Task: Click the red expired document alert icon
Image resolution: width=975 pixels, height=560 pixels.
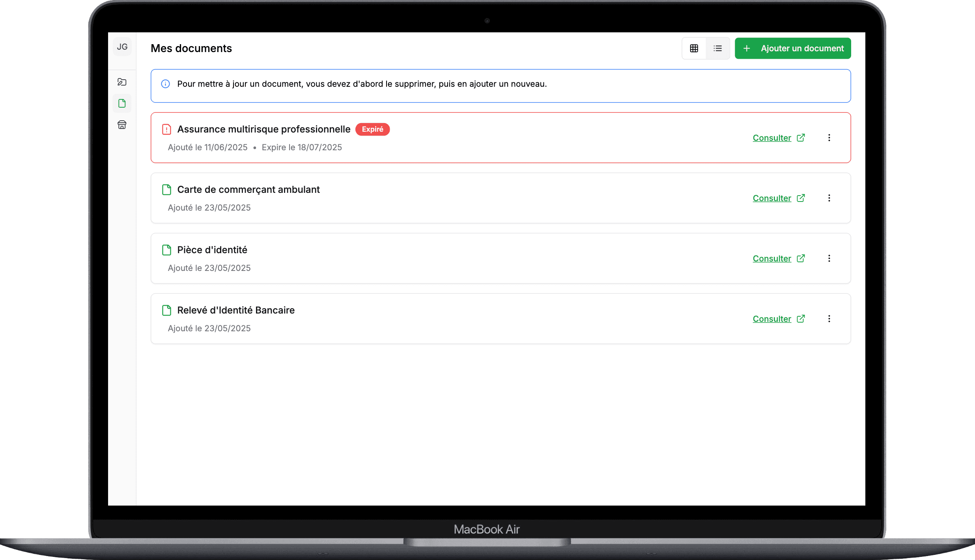Action: (x=166, y=129)
